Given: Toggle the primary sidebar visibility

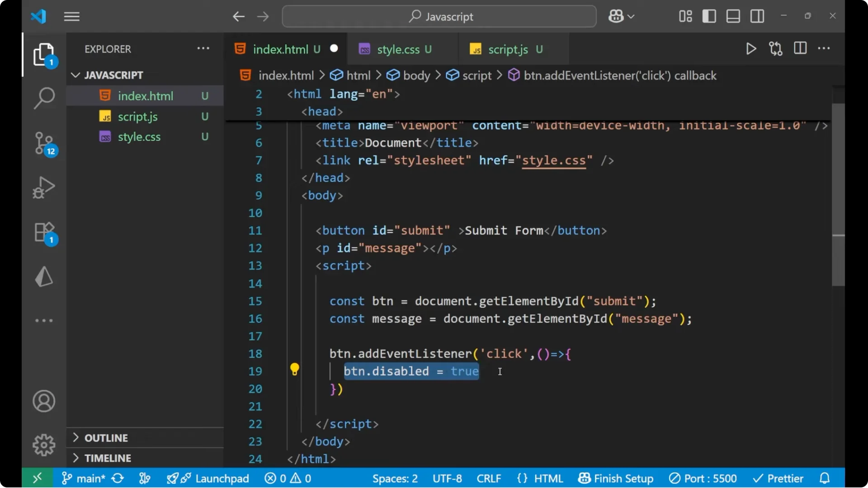Looking at the screenshot, I should [x=709, y=16].
